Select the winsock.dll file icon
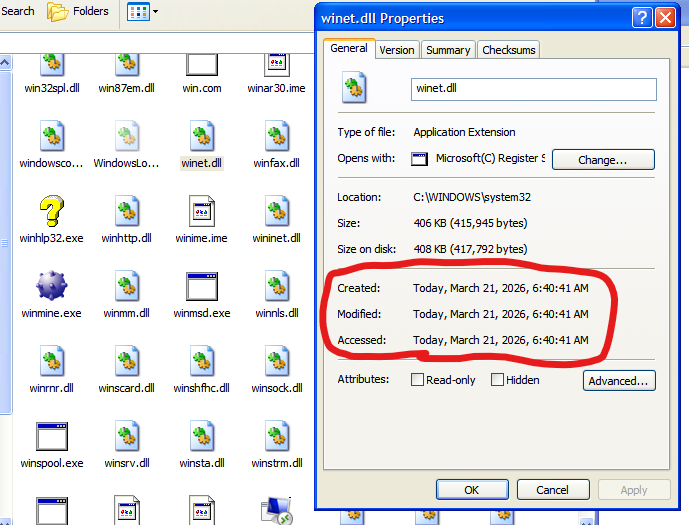The height and width of the screenshot is (525, 689). (277, 362)
